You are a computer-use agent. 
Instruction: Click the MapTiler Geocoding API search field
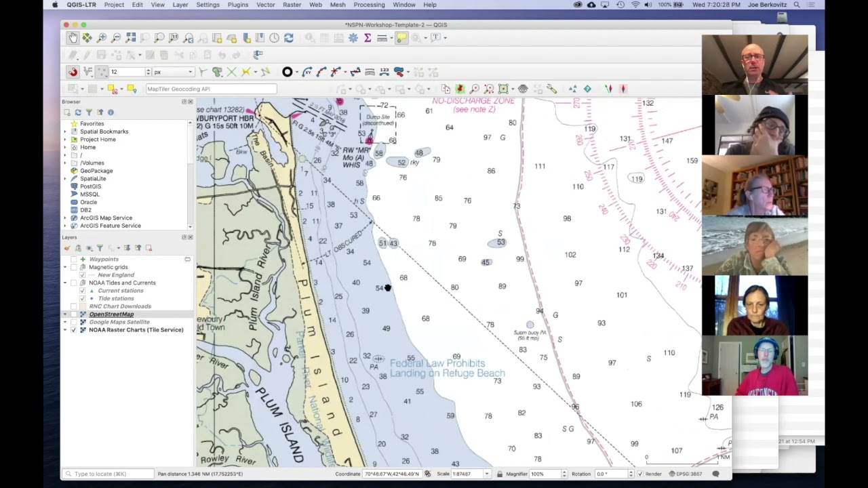pyautogui.click(x=210, y=89)
